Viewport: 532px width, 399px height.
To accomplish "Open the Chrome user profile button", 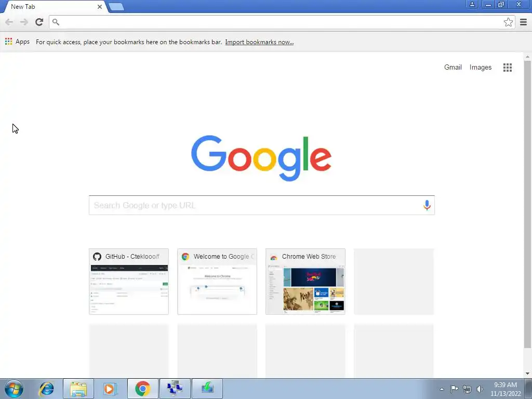I will [x=472, y=4].
